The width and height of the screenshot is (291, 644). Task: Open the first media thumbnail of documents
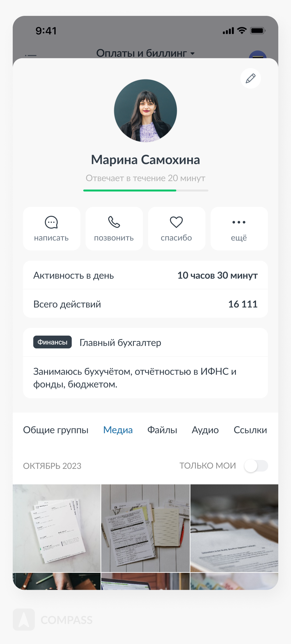tap(57, 528)
